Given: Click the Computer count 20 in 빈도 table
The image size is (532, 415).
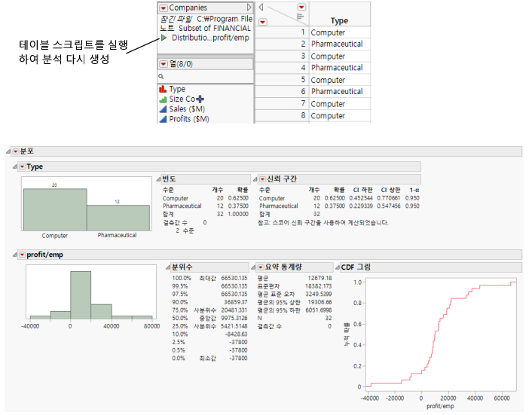Looking at the screenshot, I should (x=220, y=198).
